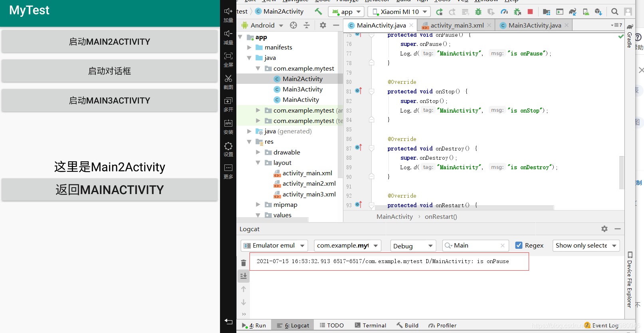
Task: Click the logcat search field containing Main
Action: pos(475,246)
